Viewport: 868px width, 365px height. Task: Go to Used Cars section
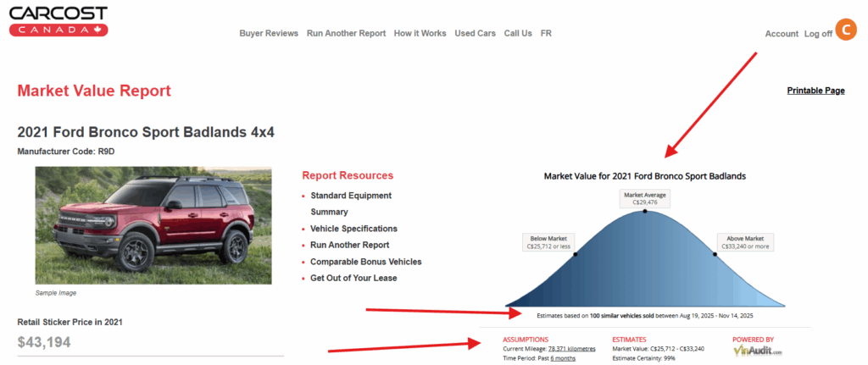click(475, 33)
